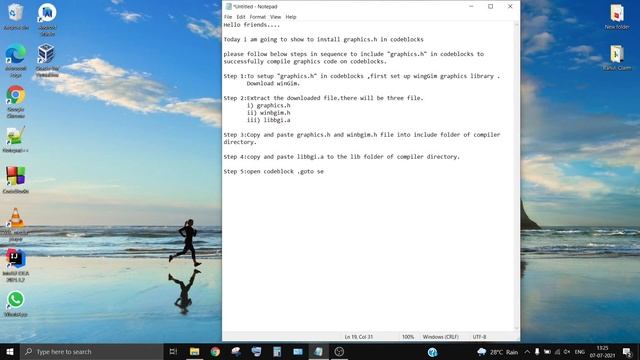Open the Notepad++ desktop shortcut
Viewport: 640px width, 360px height.
16,140
